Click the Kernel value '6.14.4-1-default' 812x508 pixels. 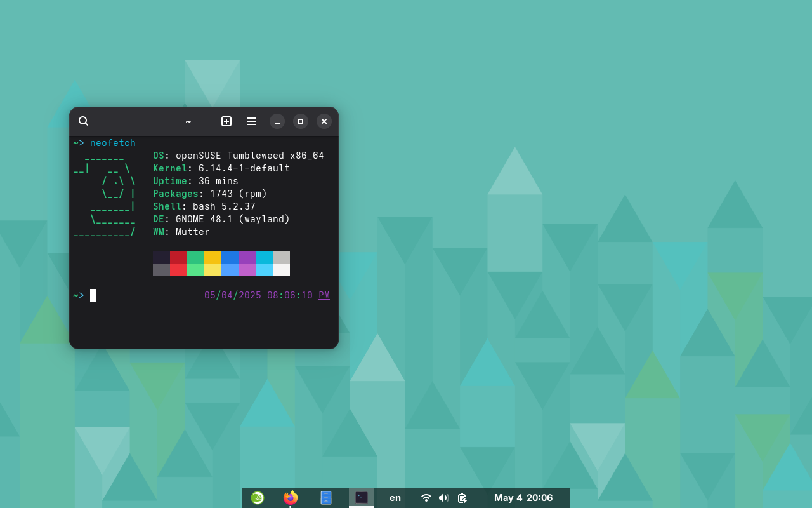click(x=244, y=168)
